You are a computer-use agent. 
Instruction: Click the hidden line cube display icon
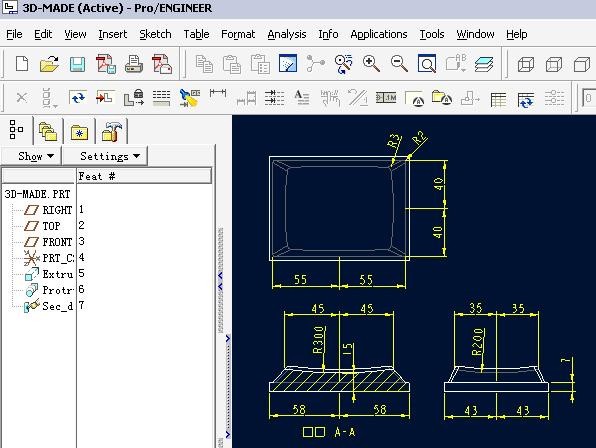point(554,64)
